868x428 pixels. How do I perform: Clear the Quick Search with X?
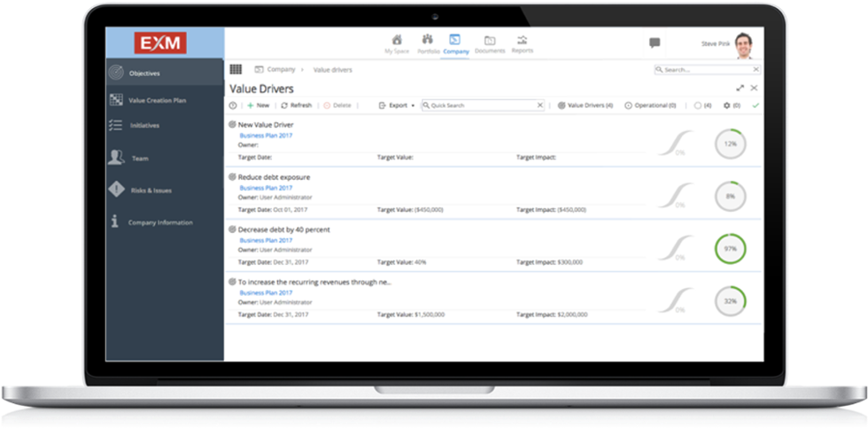tap(540, 105)
